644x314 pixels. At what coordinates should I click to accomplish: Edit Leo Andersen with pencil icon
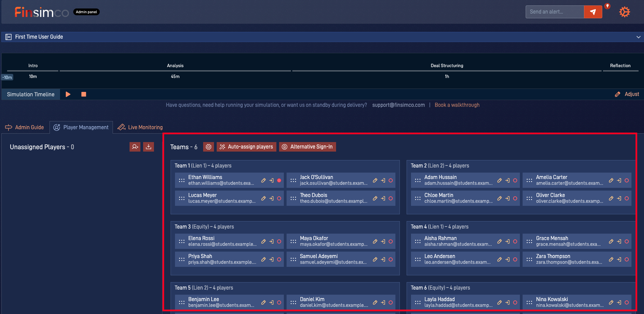pos(500,259)
